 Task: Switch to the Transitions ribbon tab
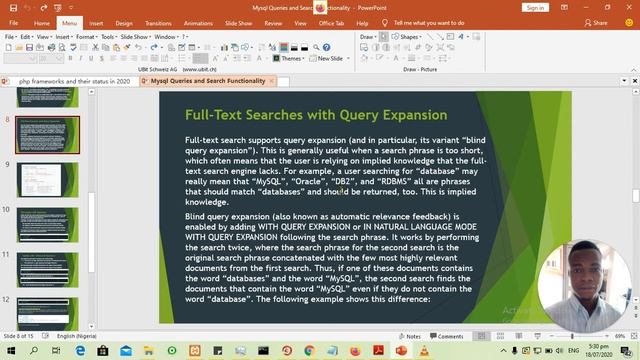pyautogui.click(x=158, y=23)
